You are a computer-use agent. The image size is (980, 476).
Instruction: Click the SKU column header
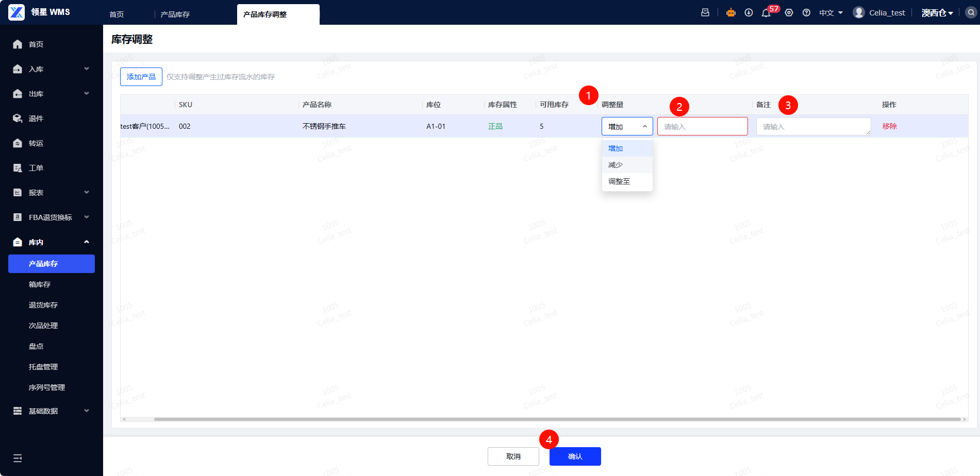click(x=186, y=105)
